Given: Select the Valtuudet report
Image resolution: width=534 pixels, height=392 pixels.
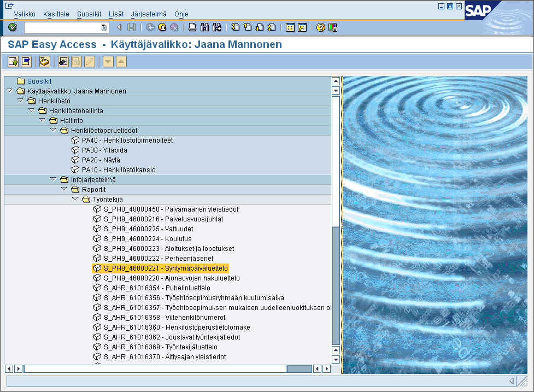Looking at the screenshot, I should point(149,229).
